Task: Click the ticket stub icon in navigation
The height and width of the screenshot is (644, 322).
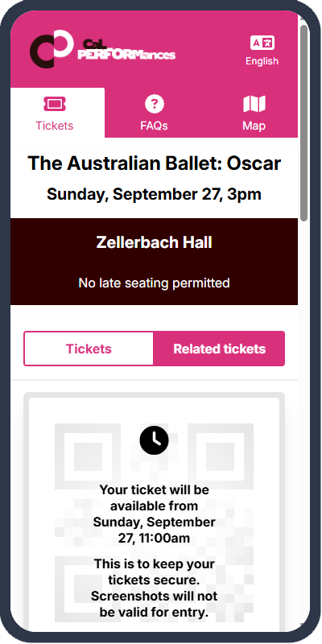Action: pyautogui.click(x=55, y=104)
